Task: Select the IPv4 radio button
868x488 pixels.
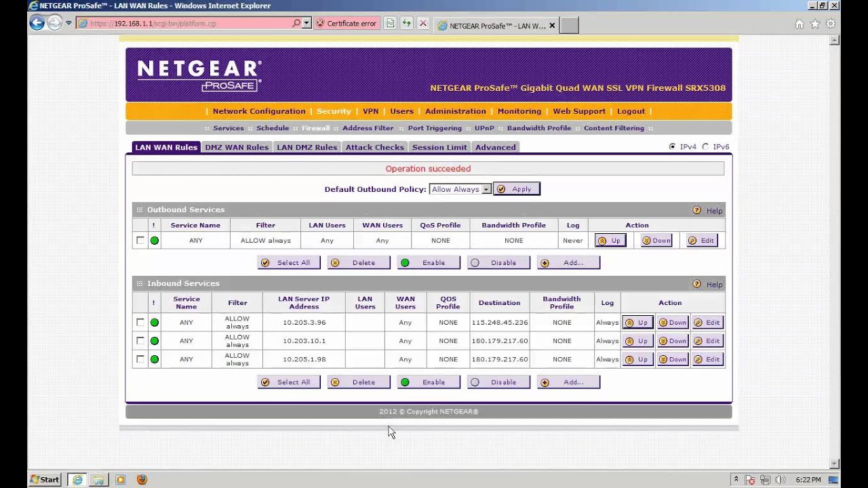Action: [673, 146]
